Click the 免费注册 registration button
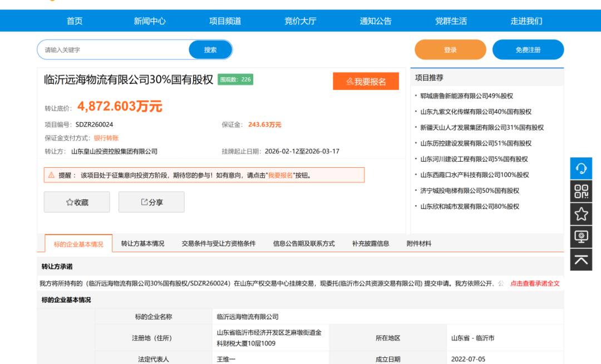601x364 pixels. coord(528,49)
